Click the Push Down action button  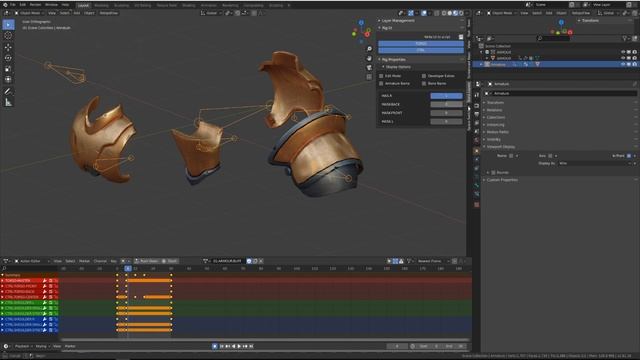coord(147,261)
